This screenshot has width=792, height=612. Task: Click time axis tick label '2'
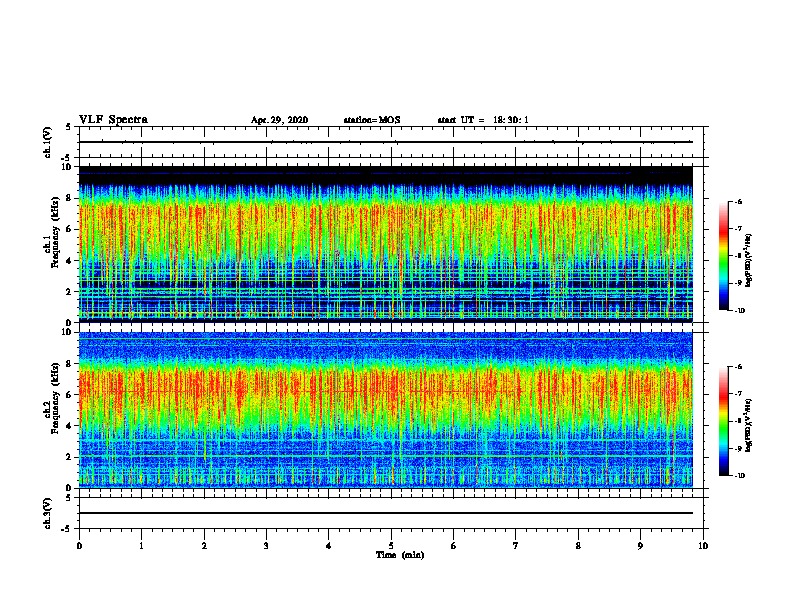[x=204, y=545]
